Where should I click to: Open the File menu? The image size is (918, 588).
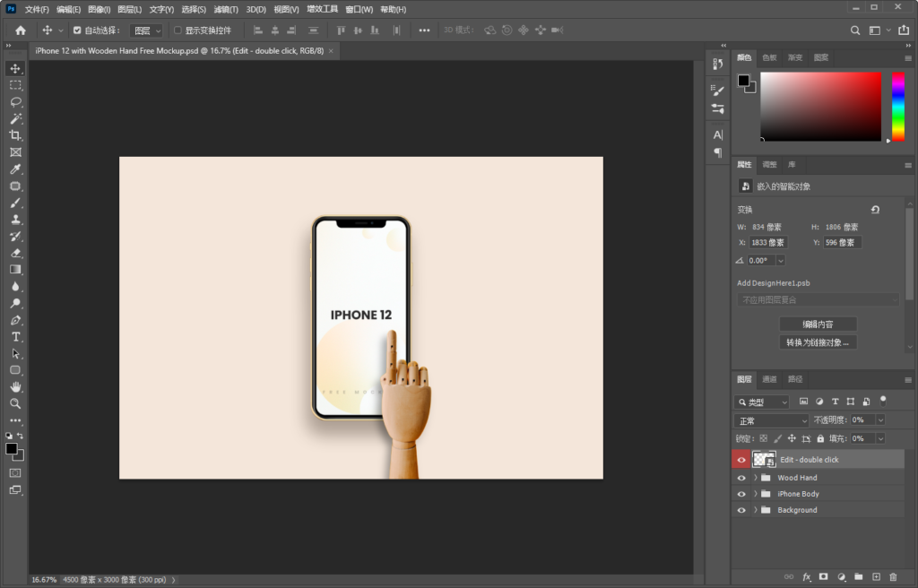[36, 9]
